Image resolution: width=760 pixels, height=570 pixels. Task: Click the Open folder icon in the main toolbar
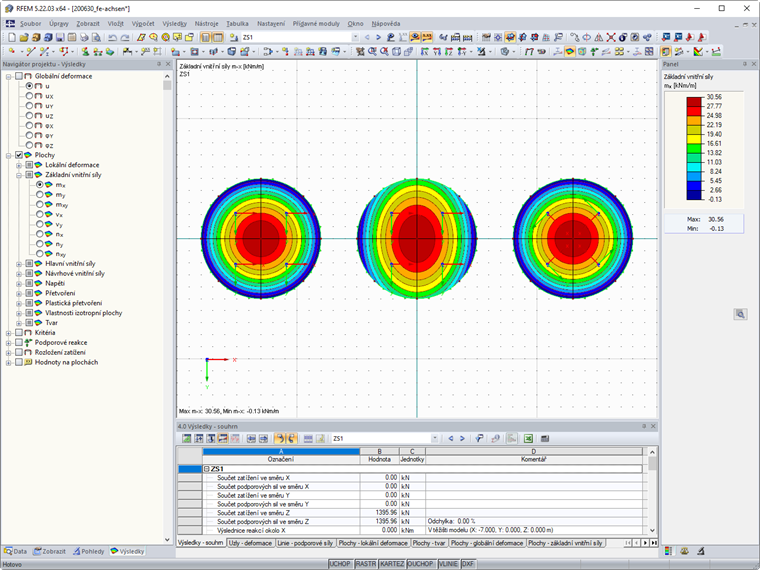coord(24,37)
